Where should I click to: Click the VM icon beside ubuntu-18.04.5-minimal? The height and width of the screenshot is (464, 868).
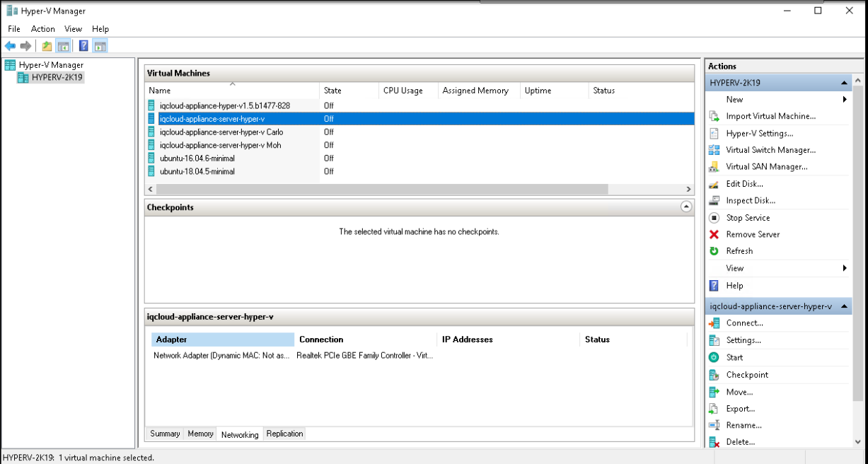151,171
